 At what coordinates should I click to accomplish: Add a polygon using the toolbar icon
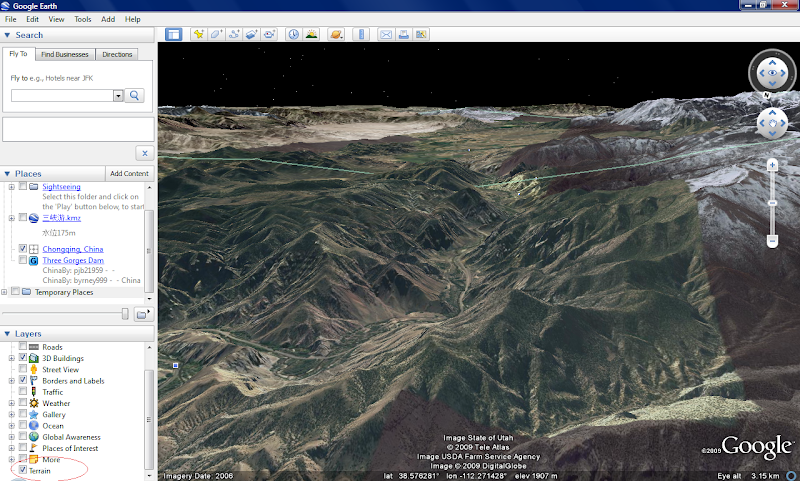(216, 34)
